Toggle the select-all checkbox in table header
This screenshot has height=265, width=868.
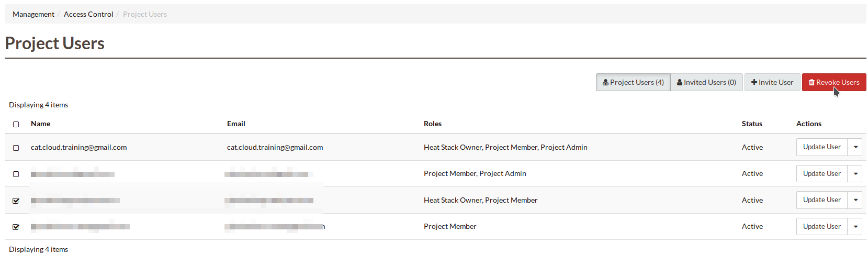[x=16, y=124]
